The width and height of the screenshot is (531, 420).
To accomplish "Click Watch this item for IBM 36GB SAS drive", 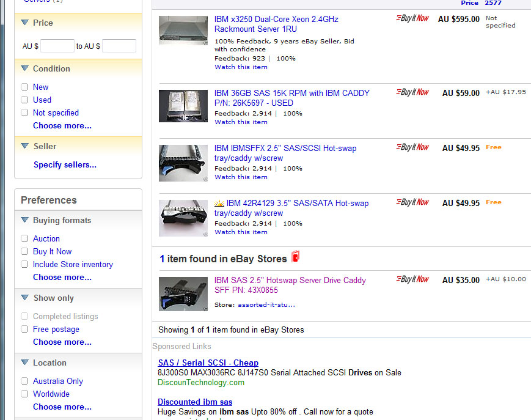I will (x=241, y=122).
